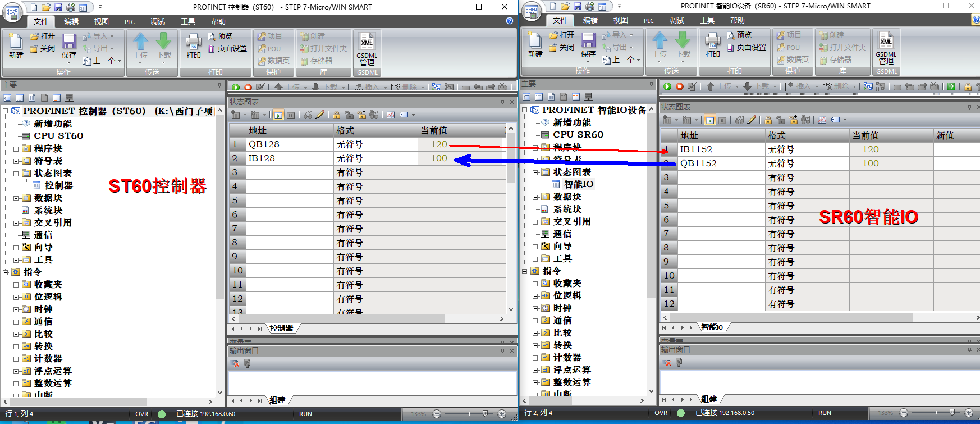Click 保存 in the SR60 window ribbon
This screenshot has height=424, width=980.
[x=588, y=45]
